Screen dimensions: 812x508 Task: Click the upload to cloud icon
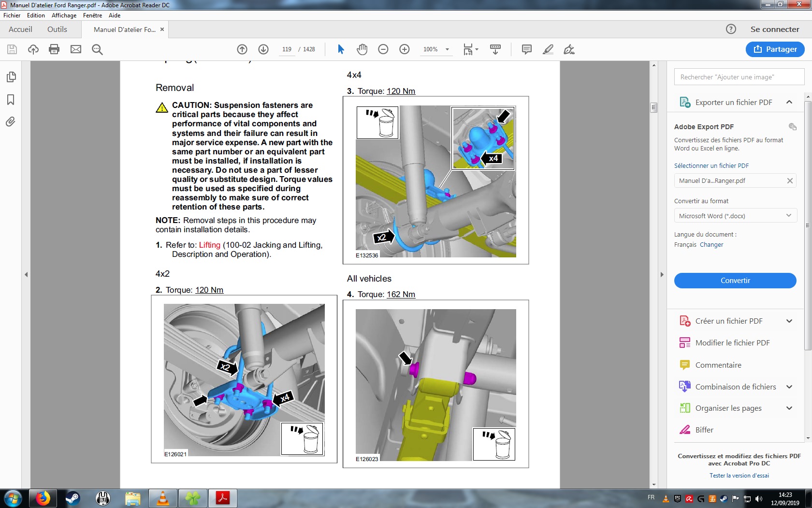tap(33, 49)
